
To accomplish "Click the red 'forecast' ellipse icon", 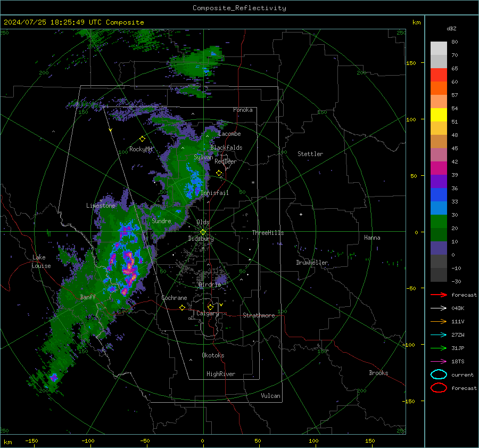I will click(439, 388).
